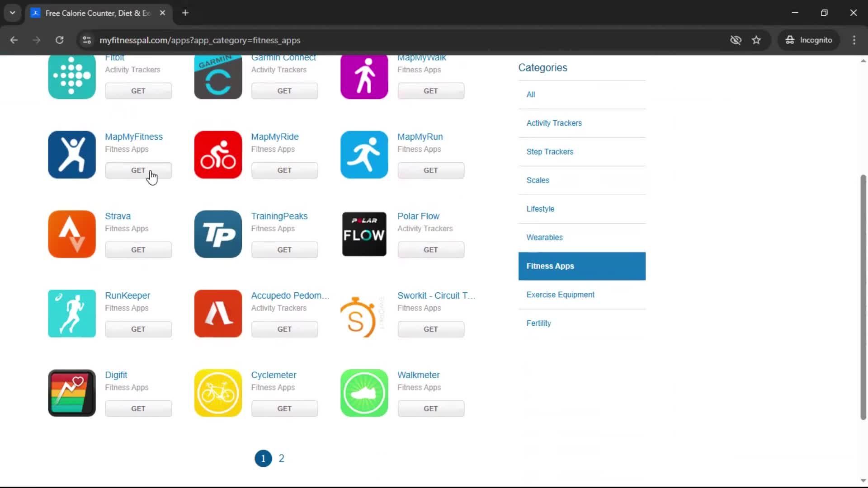
Task: Click the third-party cookies blocked eye icon
Action: click(x=736, y=40)
